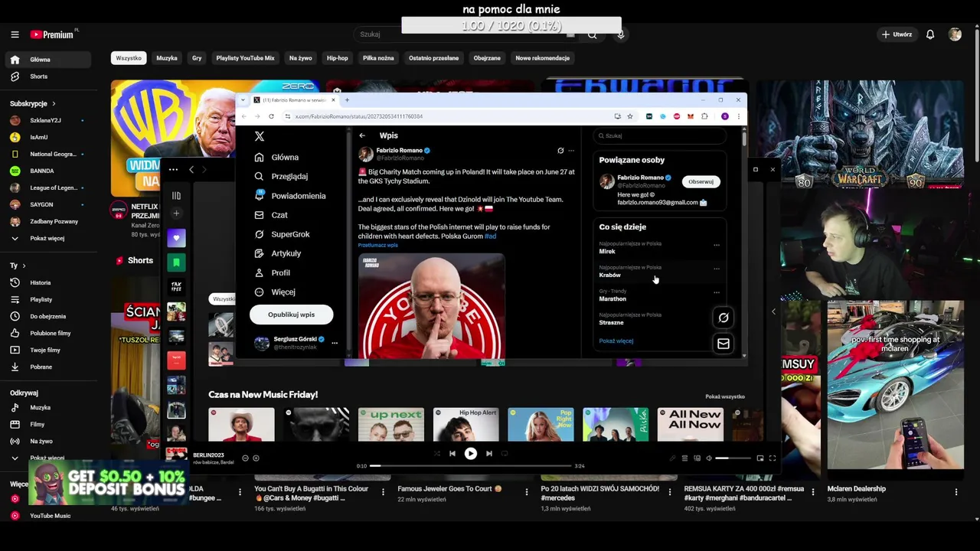Select the Na żywo chip on YouTube
980x551 pixels.
[x=300, y=58]
